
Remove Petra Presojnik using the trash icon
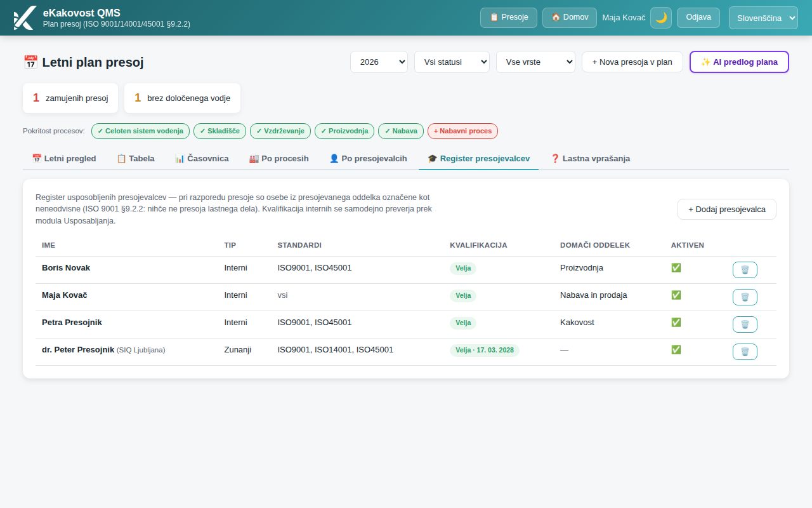click(745, 324)
